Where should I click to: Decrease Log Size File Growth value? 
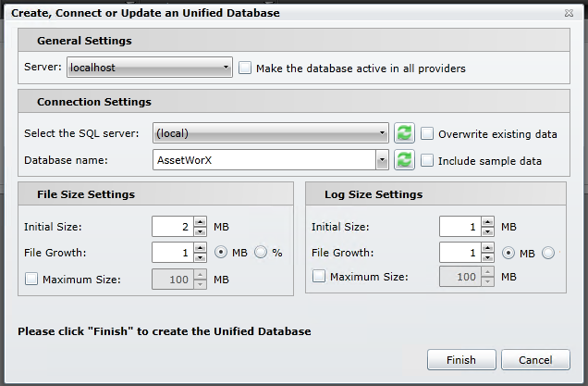[487, 256]
